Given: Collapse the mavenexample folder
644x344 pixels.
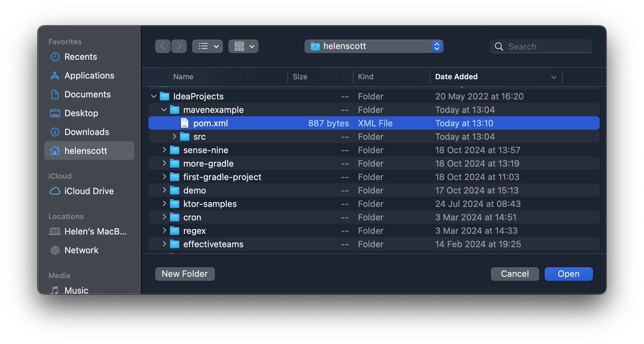Looking at the screenshot, I should (164, 110).
